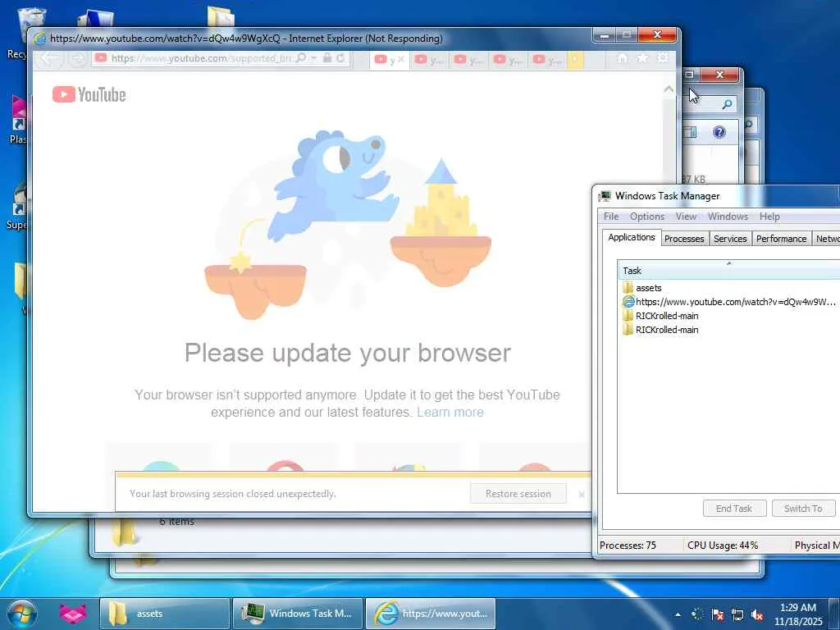
Task: Switch to Internet Explorer taskbar button
Action: point(431,614)
